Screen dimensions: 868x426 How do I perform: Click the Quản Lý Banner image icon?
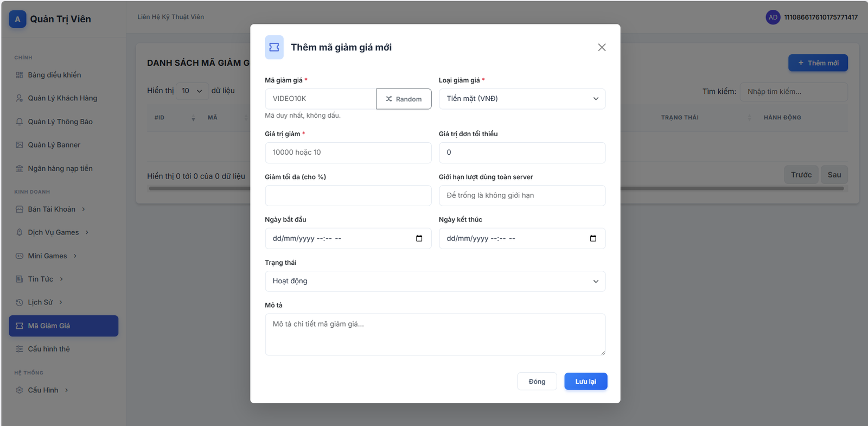20,145
